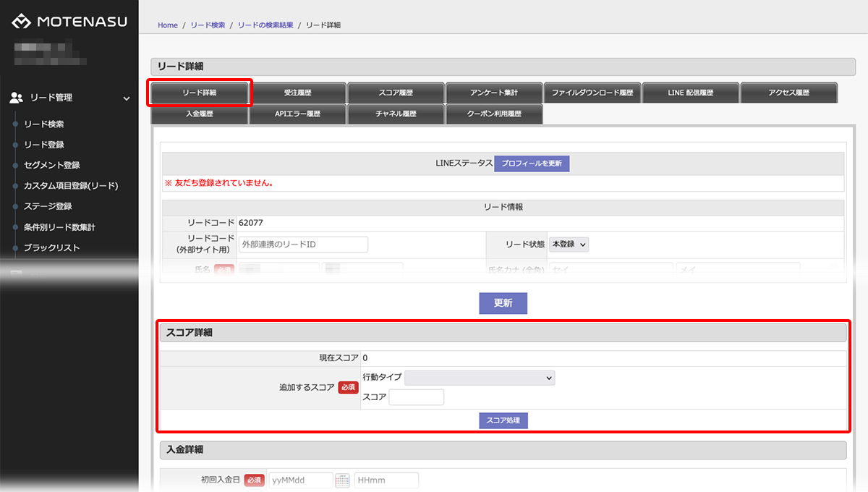Click the 外部連携のリードID input field
The image size is (868, 492).
click(303, 245)
